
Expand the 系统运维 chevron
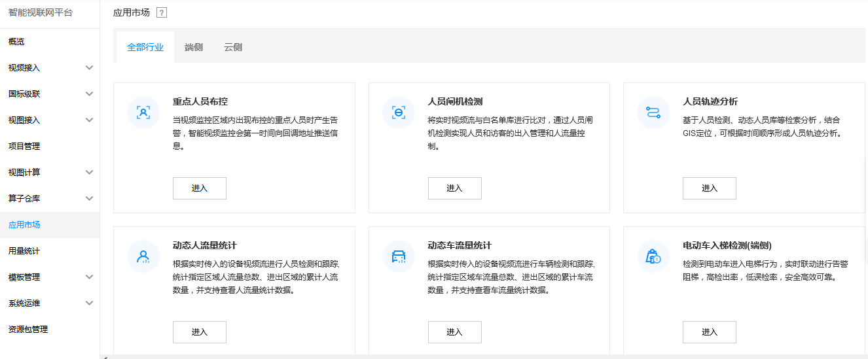pyautogui.click(x=90, y=303)
